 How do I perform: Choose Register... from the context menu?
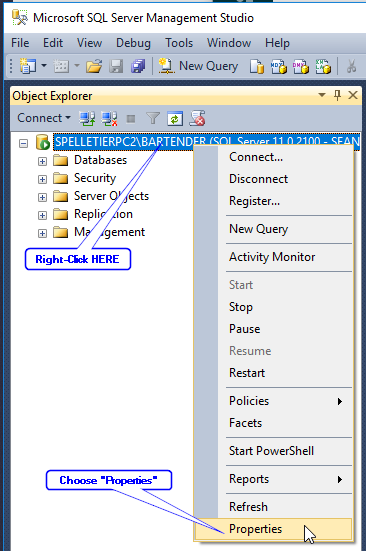273,201
